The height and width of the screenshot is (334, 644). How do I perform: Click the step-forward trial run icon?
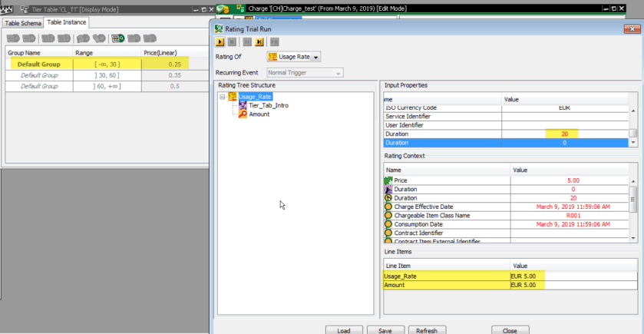click(259, 41)
